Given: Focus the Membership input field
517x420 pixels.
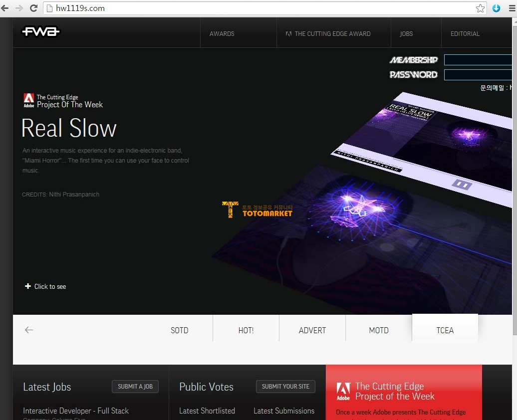Looking at the screenshot, I should coord(478,60).
